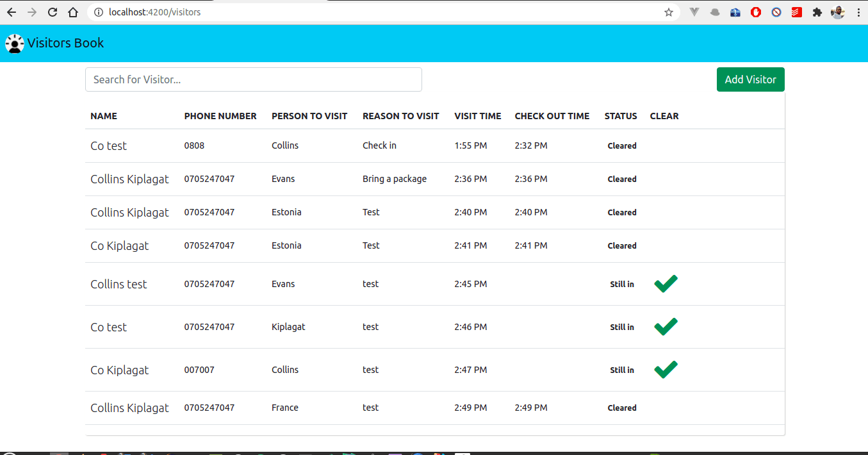The height and width of the screenshot is (455, 868).
Task: View site information icon in address bar
Action: point(98,12)
